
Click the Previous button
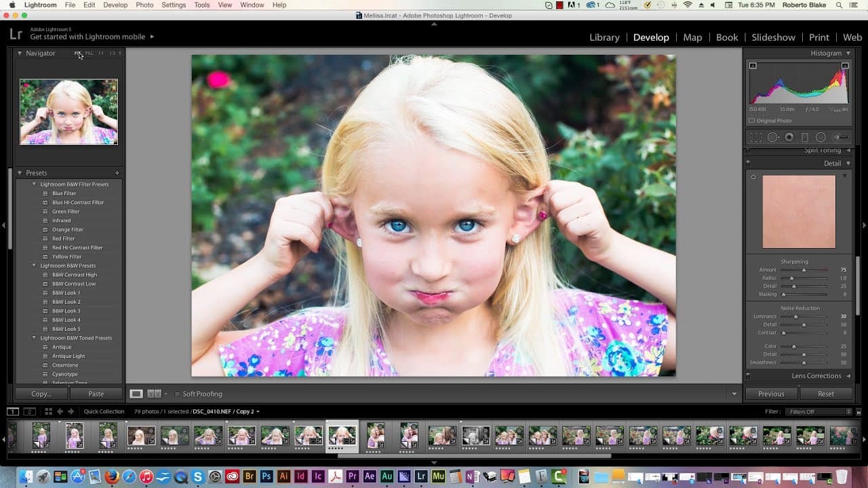coord(771,394)
